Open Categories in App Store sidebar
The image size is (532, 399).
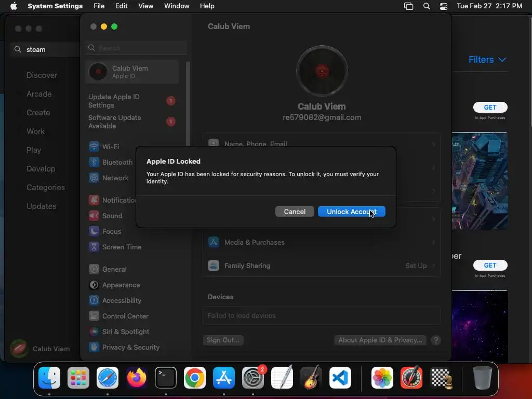46,187
